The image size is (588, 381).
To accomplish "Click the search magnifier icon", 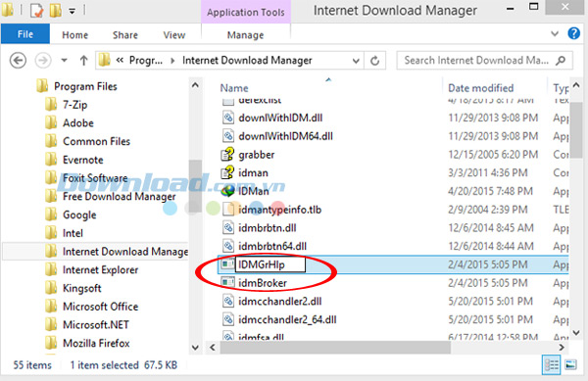I will (x=561, y=60).
